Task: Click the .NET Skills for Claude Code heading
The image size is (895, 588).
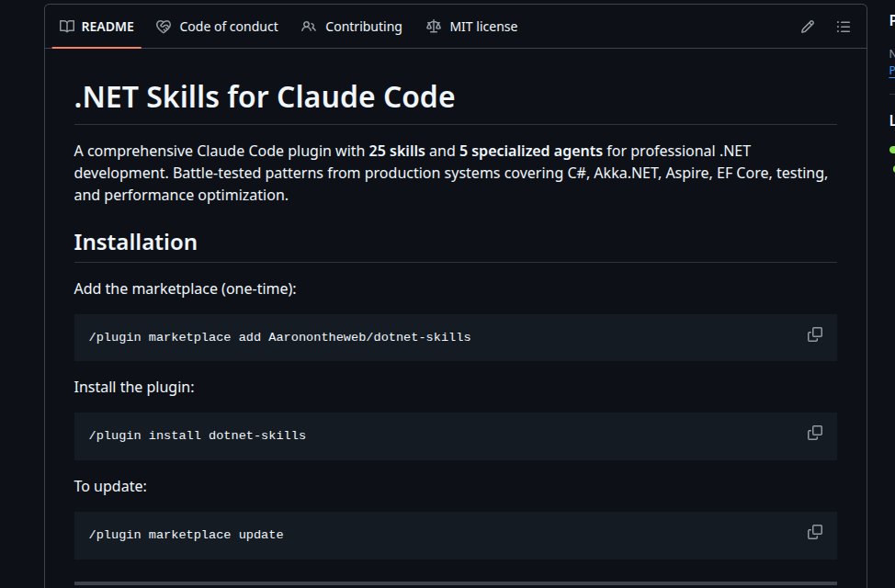Action: pos(265,97)
